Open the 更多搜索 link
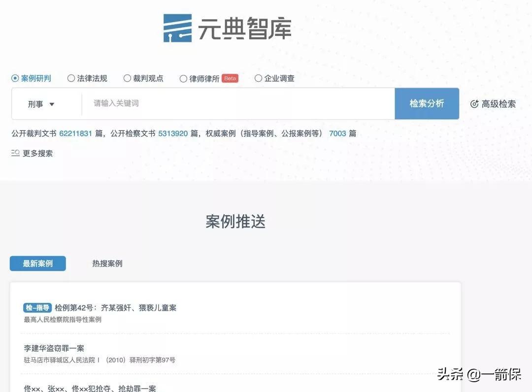The image size is (532, 392). (37, 153)
